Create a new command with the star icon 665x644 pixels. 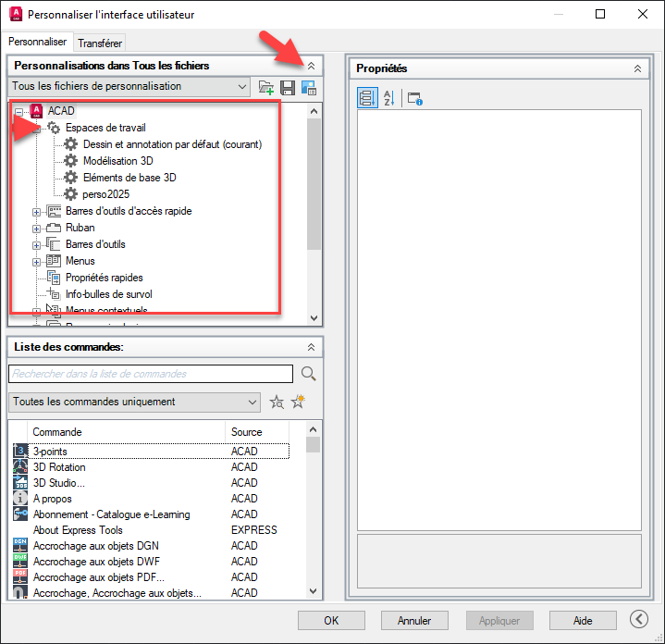pyautogui.click(x=298, y=402)
